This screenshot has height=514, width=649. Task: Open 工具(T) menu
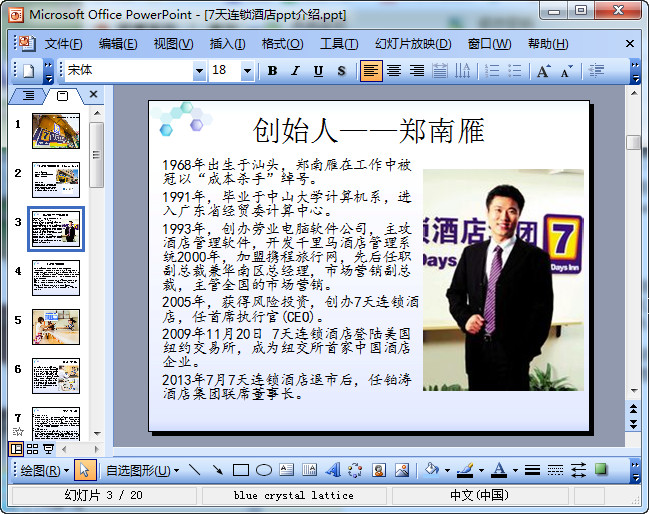339,43
